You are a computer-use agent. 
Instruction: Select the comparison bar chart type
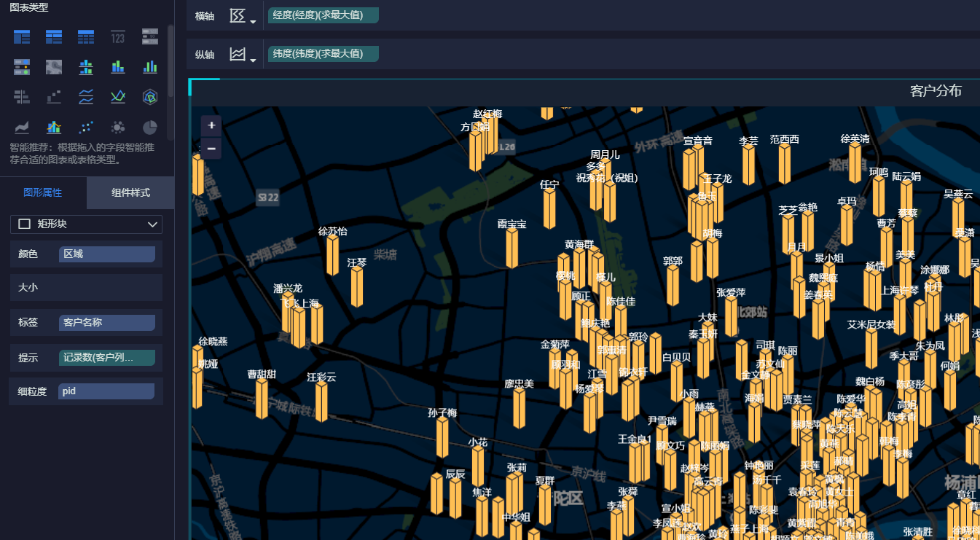tap(22, 97)
